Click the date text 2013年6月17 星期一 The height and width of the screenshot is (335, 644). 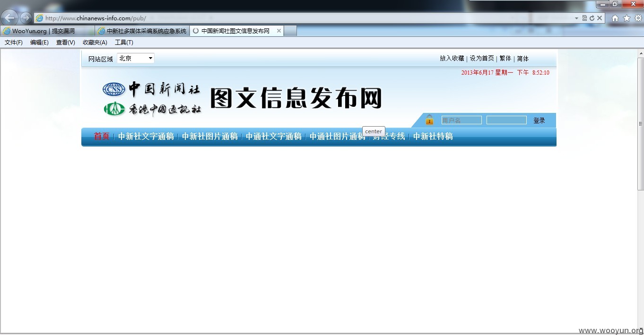coord(487,73)
